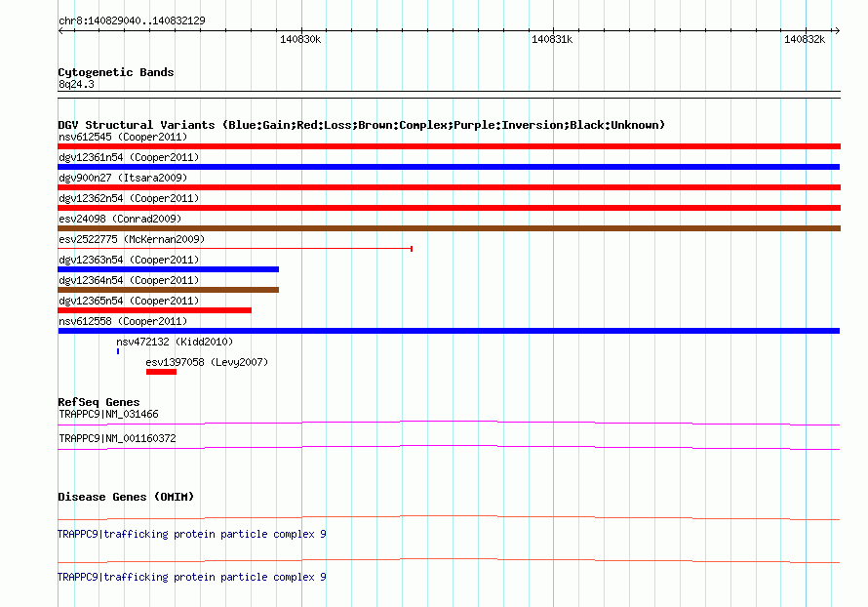Select the dgv12361n54 (Cooper2011) blue gain bar
The height and width of the screenshot is (607, 868).
point(449,167)
